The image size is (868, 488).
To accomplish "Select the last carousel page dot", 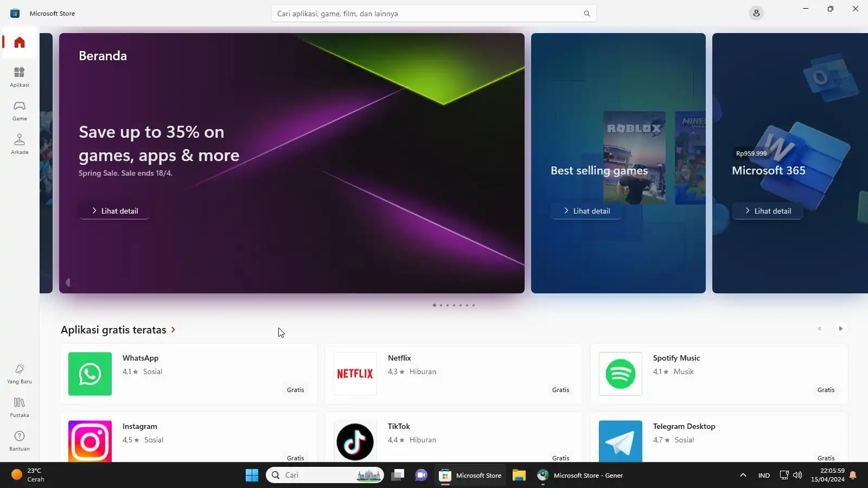I will [474, 305].
